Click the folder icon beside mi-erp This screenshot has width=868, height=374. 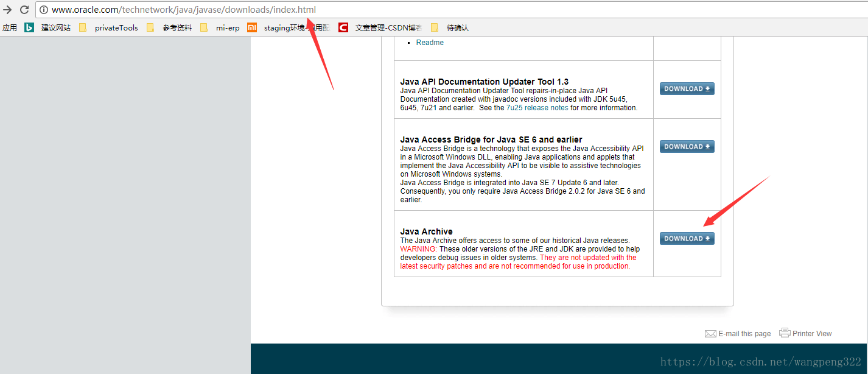click(204, 27)
